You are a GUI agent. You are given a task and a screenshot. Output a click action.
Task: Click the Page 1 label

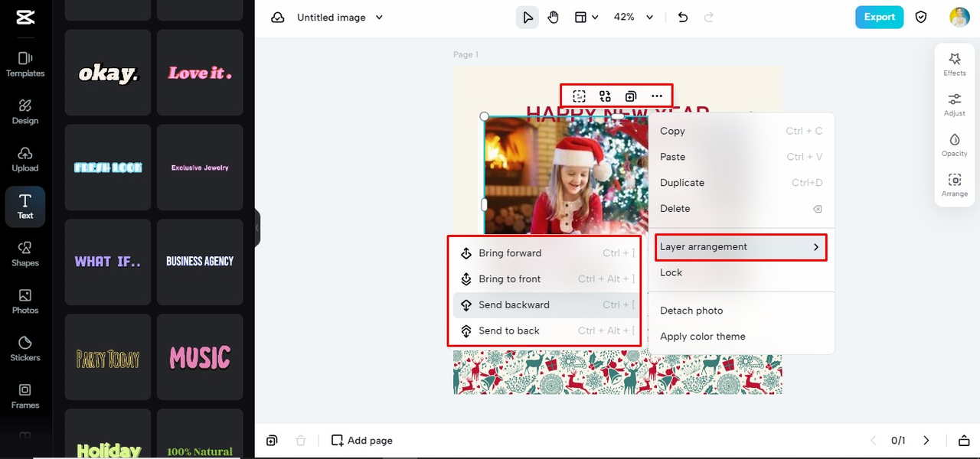[465, 55]
